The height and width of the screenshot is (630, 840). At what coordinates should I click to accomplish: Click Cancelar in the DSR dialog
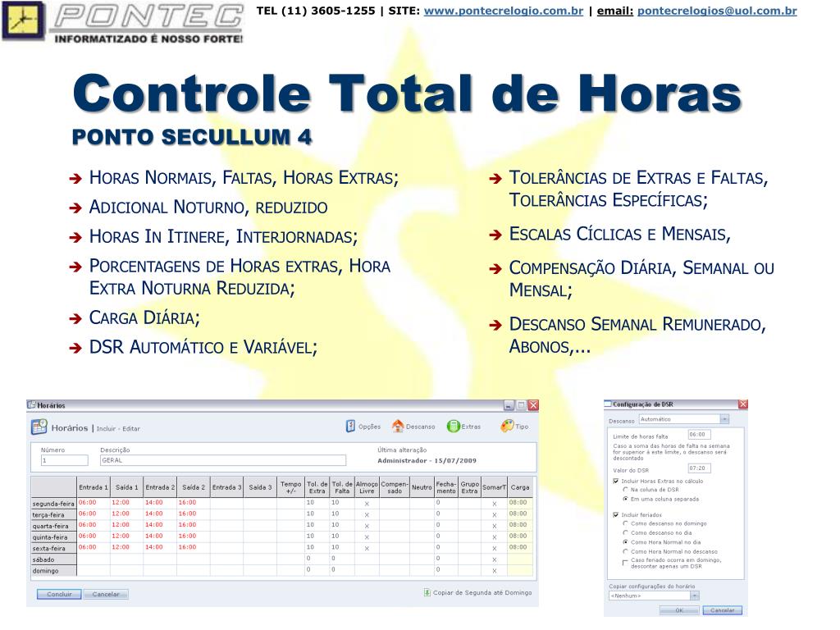point(722,610)
